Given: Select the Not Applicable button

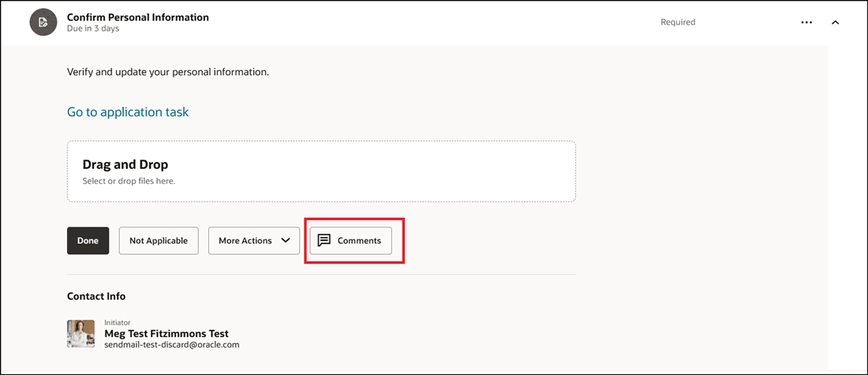Looking at the screenshot, I should pos(159,241).
